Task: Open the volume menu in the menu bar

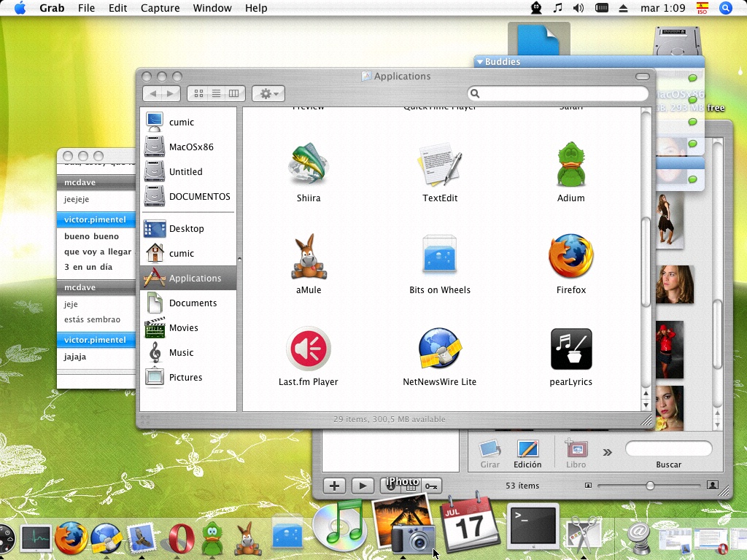Action: pyautogui.click(x=578, y=7)
